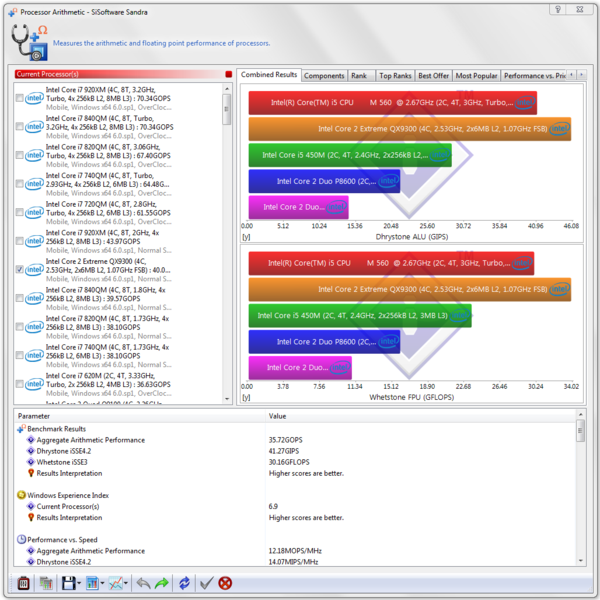This screenshot has width=600, height=600.
Task: Click the stethoscope Sandra logo icon
Action: click(x=29, y=42)
